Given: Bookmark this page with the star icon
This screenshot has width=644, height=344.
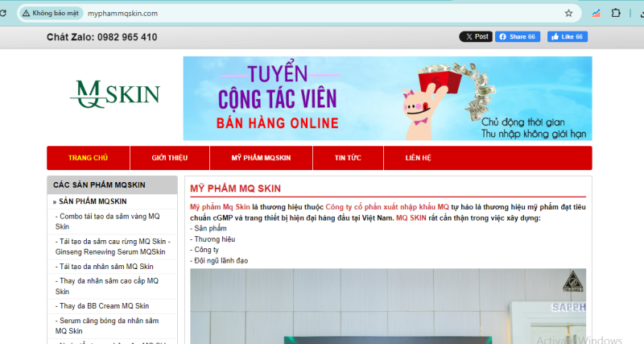Looking at the screenshot, I should pyautogui.click(x=568, y=13).
